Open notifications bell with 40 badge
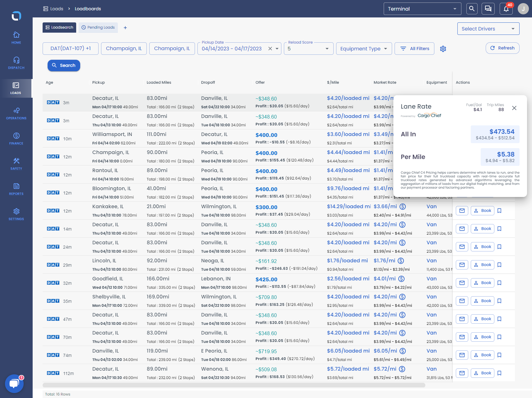The height and width of the screenshot is (398, 532). click(x=506, y=9)
